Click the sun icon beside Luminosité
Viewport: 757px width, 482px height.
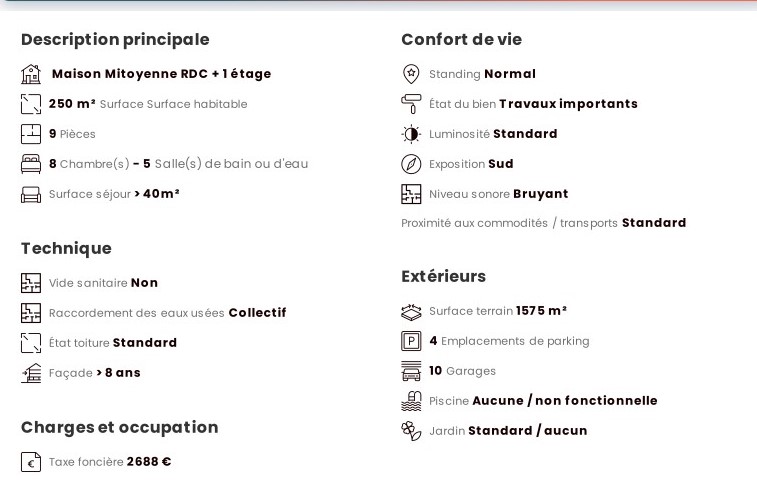411,134
